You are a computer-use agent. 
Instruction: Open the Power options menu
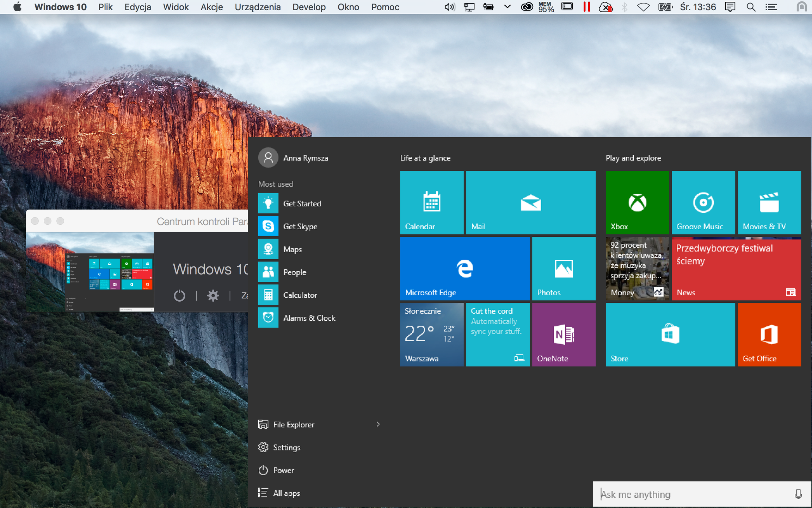[283, 470]
